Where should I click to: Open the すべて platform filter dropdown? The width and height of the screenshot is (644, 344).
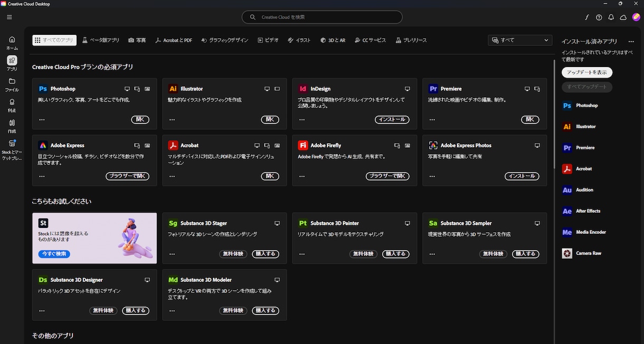(520, 40)
